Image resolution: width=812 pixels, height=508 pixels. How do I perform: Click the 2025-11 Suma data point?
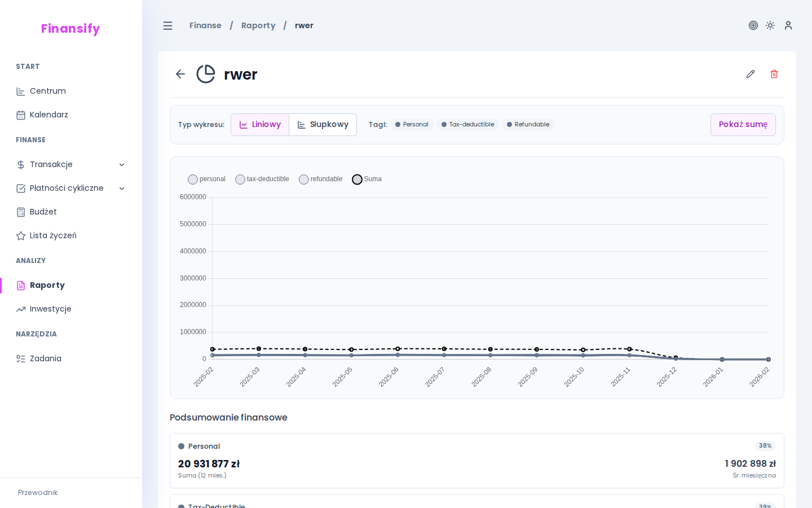coord(629,349)
